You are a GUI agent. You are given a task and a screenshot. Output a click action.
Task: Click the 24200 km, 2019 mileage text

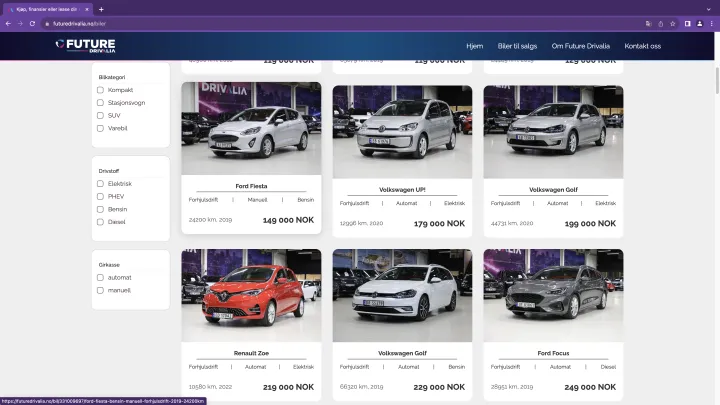(210, 220)
